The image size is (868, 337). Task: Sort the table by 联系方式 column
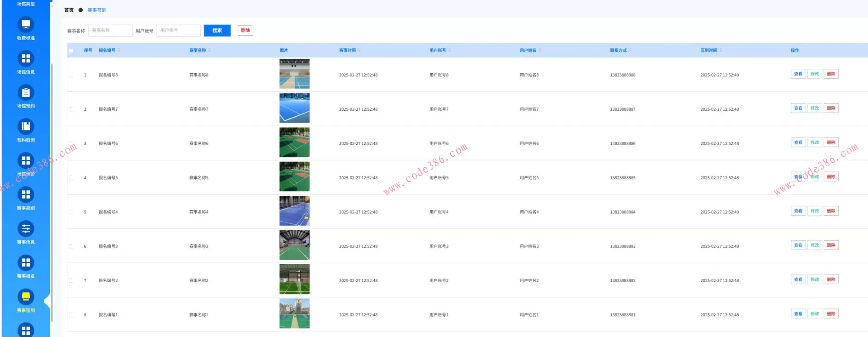630,50
